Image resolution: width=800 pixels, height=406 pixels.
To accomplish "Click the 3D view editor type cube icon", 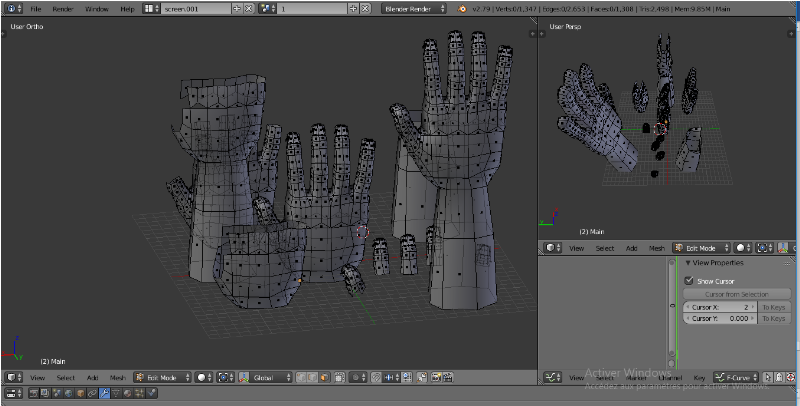I will point(9,377).
